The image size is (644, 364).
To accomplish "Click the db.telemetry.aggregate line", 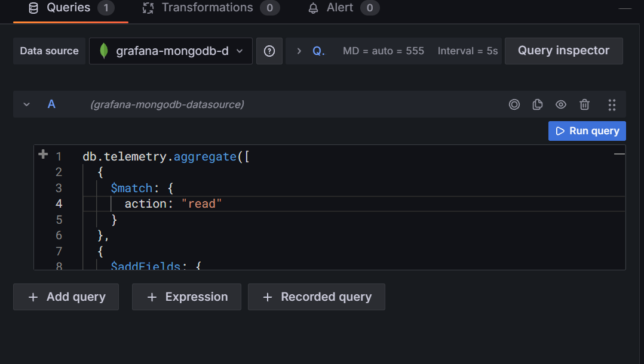I will pos(166,157).
